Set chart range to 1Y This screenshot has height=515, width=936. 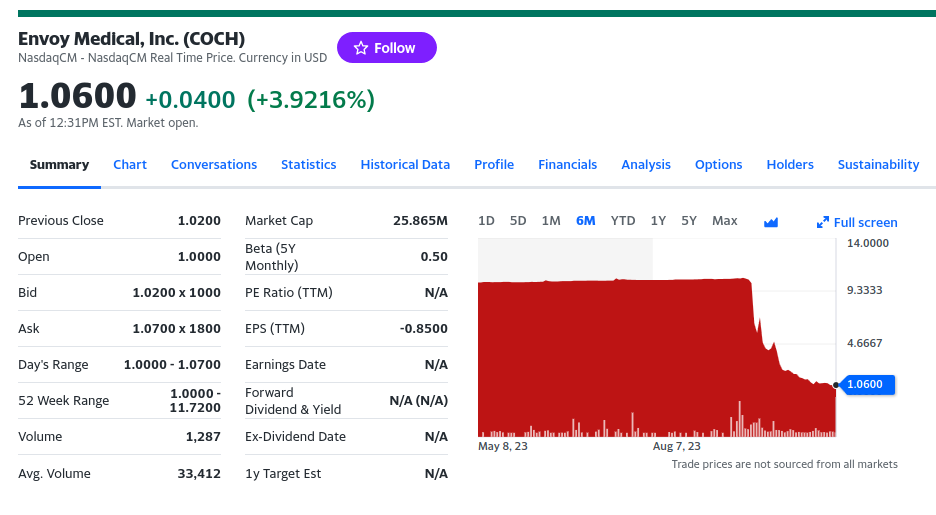pos(658,221)
